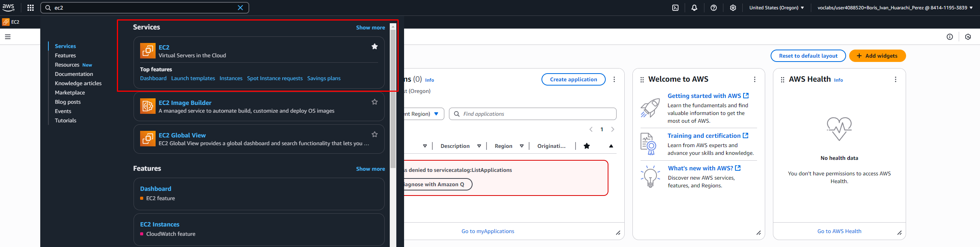The width and height of the screenshot is (980, 247).
Task: Click the EC2 Image Builder icon
Action: pos(147,106)
